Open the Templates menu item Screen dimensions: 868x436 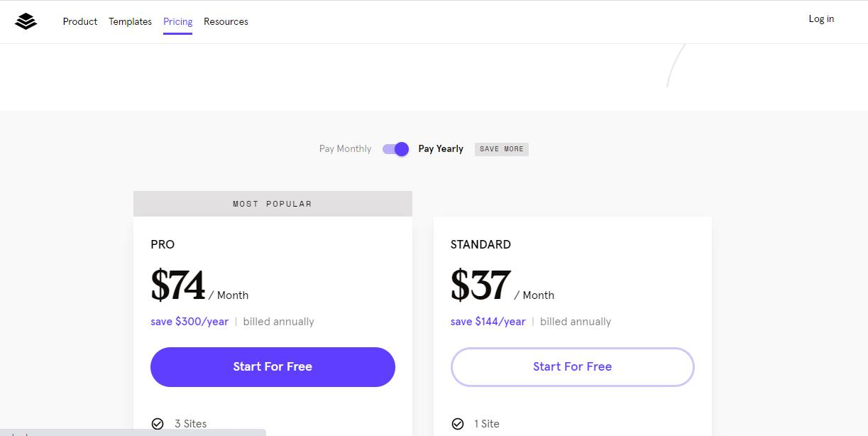130,21
